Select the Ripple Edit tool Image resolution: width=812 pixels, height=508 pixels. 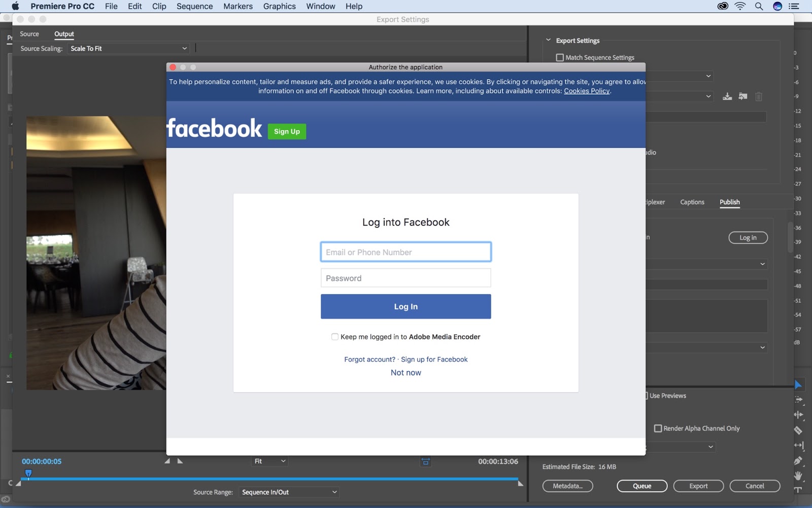point(798,415)
